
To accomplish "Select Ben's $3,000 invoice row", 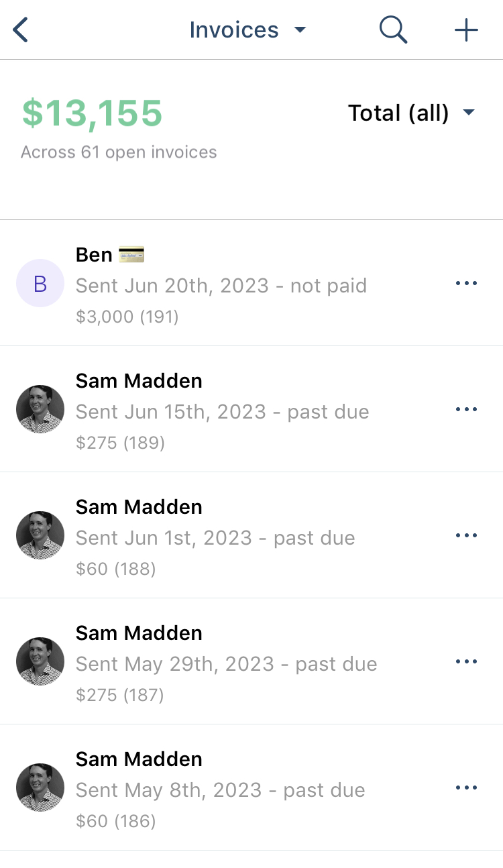I will pyautogui.click(x=251, y=283).
